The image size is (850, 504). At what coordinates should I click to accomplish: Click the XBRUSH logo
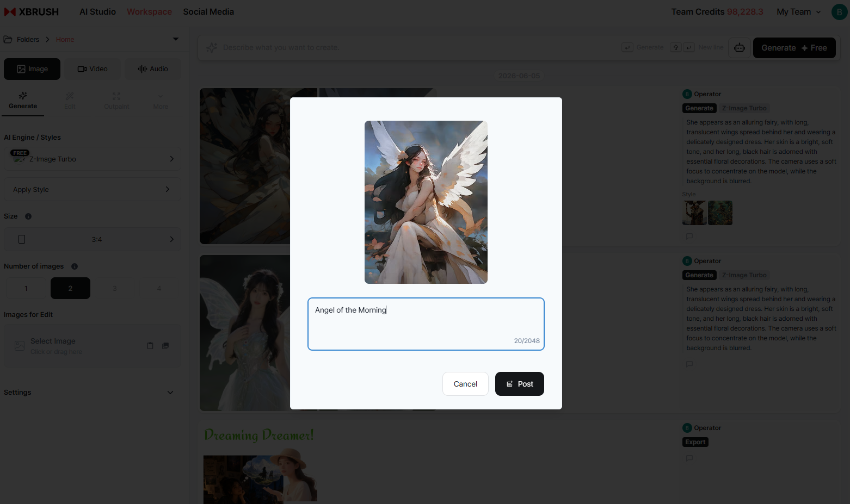pyautogui.click(x=31, y=11)
